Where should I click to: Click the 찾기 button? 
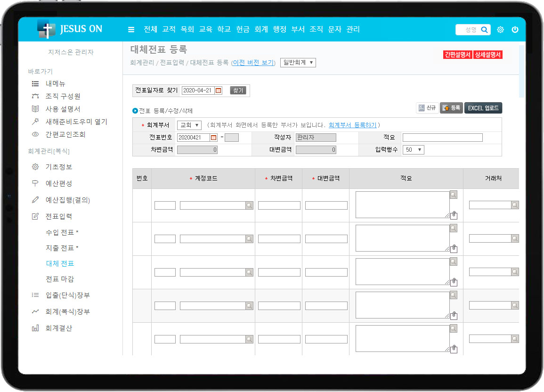coord(238,90)
